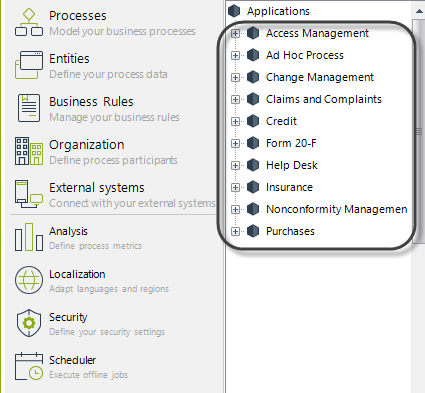Click the Security shield icon
Image resolution: width=425 pixels, height=393 pixels.
(x=29, y=323)
